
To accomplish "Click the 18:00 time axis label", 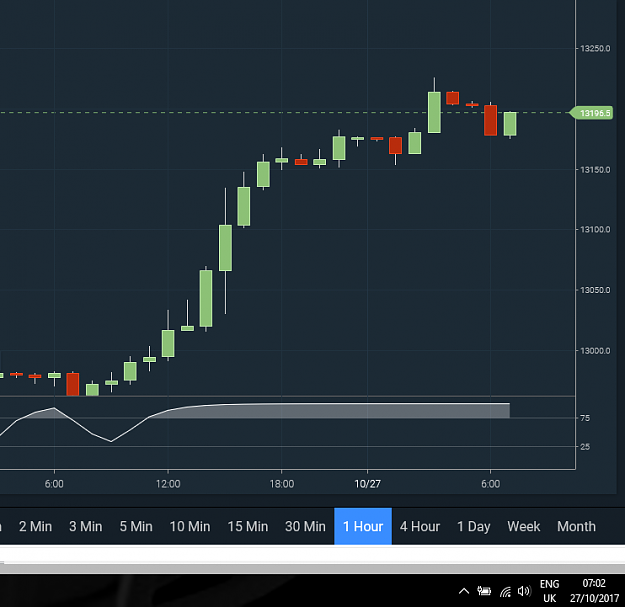I will tap(282, 484).
